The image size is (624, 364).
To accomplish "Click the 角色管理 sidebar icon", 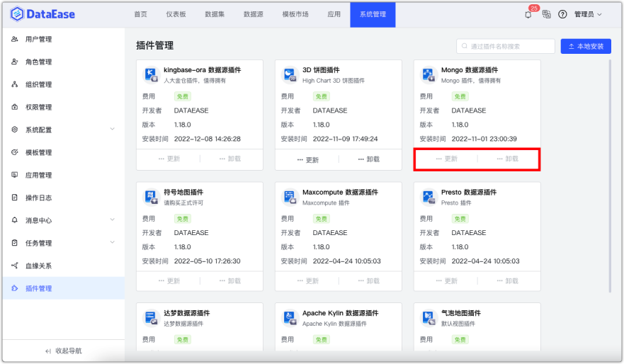I will [x=15, y=62].
